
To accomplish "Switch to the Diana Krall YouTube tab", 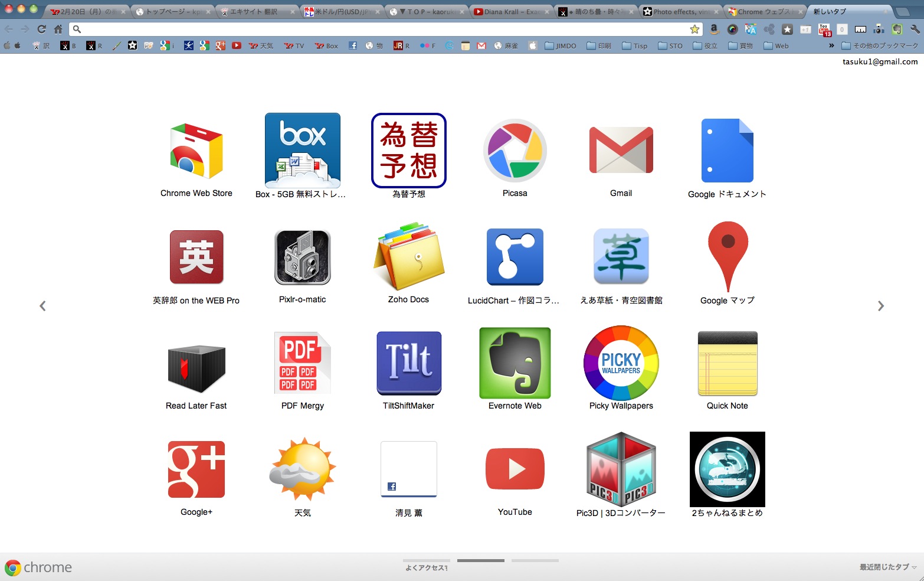I will (x=510, y=12).
